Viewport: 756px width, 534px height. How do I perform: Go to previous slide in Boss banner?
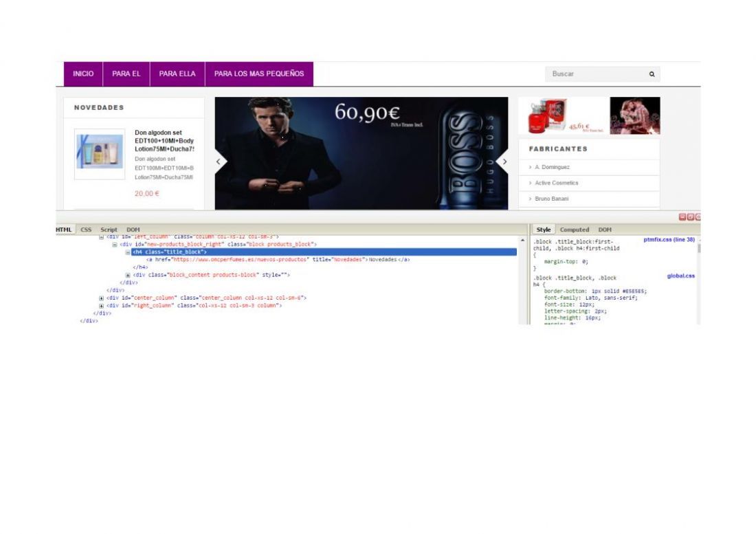[x=219, y=162]
